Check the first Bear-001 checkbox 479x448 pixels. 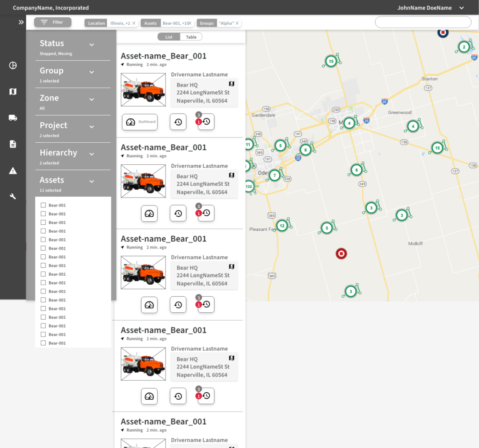[43, 205]
